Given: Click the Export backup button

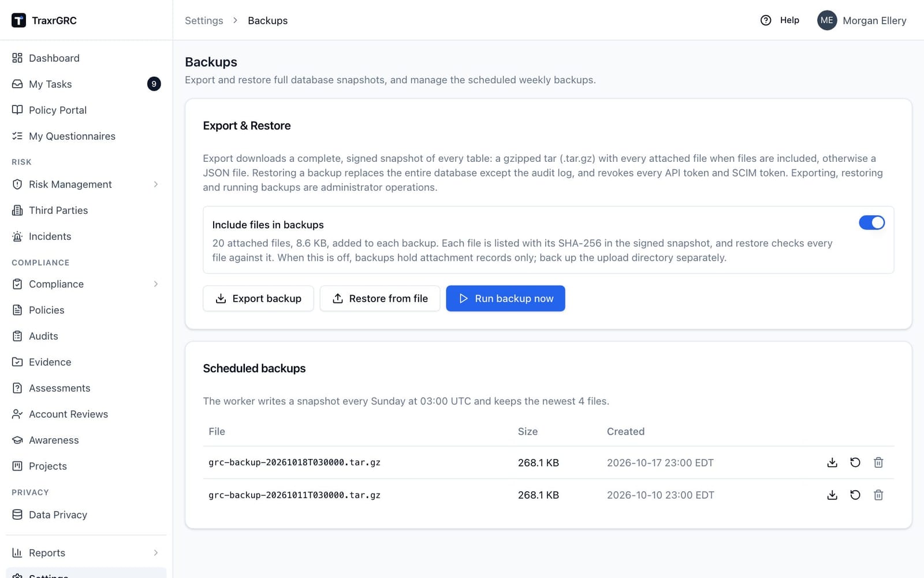Looking at the screenshot, I should [x=258, y=298].
